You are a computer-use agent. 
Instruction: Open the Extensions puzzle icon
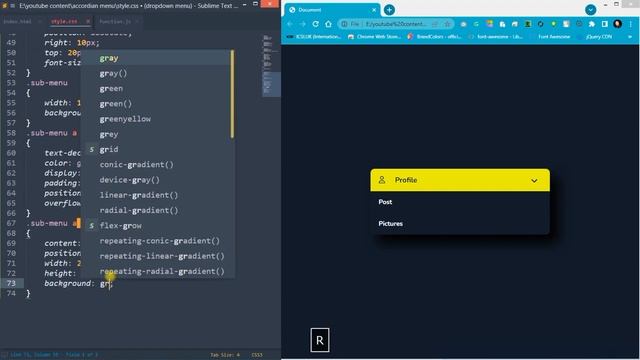pos(592,24)
